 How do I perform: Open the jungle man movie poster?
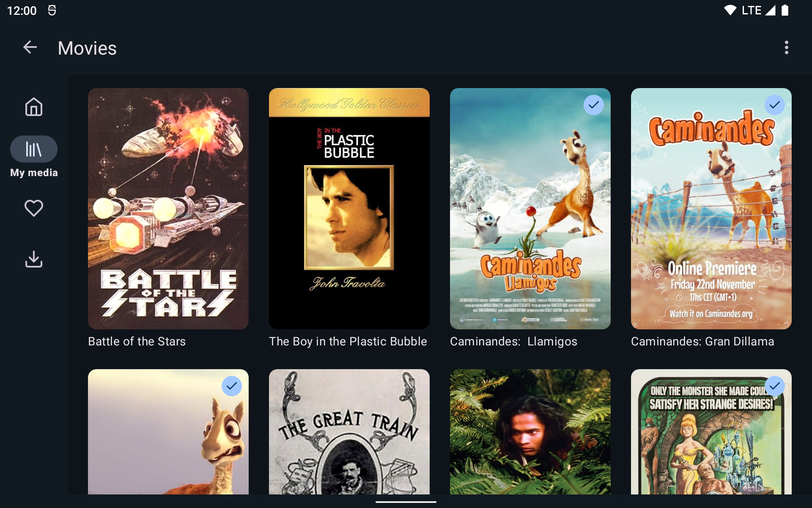click(x=530, y=432)
